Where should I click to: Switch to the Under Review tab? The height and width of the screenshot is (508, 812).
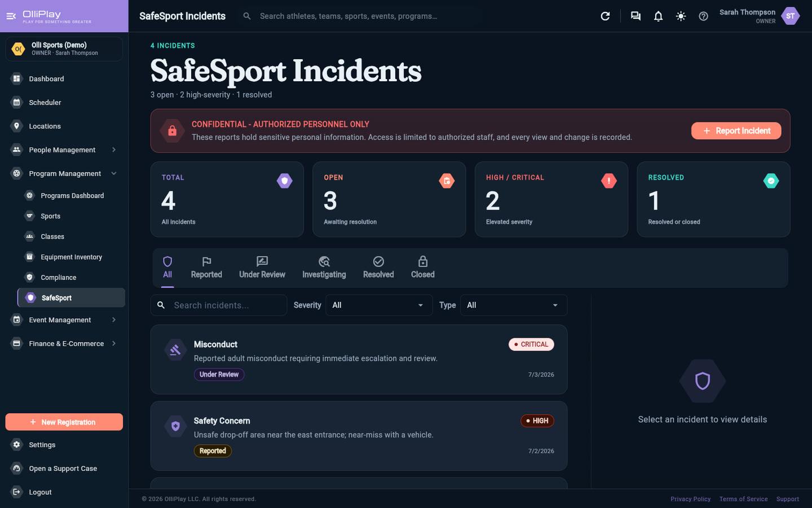click(262, 268)
